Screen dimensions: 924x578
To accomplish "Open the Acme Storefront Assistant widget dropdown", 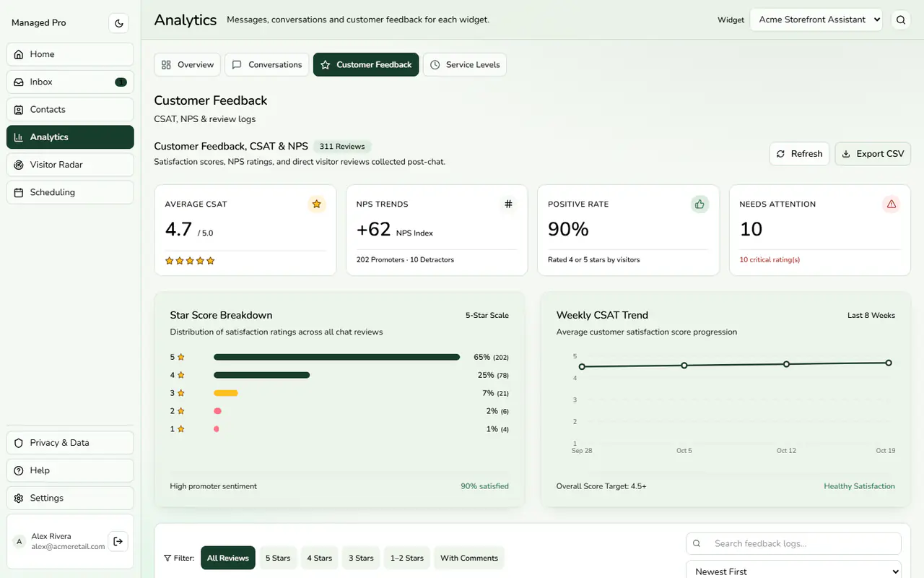I will [x=816, y=20].
